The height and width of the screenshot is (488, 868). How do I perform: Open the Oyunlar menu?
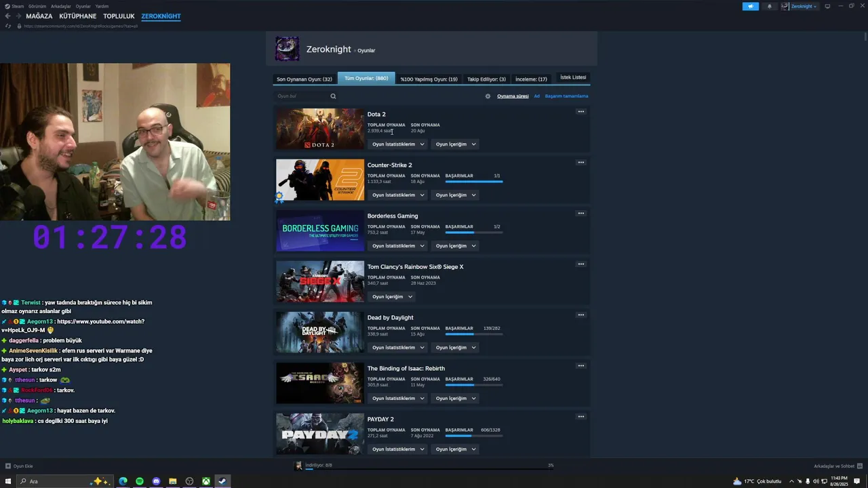(83, 6)
